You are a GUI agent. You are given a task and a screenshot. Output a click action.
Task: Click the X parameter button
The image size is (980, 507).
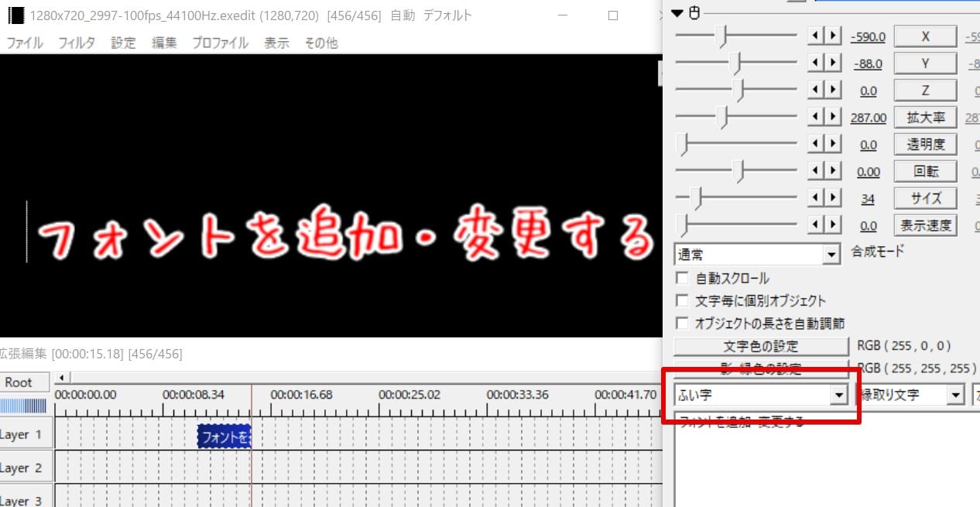pos(926,36)
